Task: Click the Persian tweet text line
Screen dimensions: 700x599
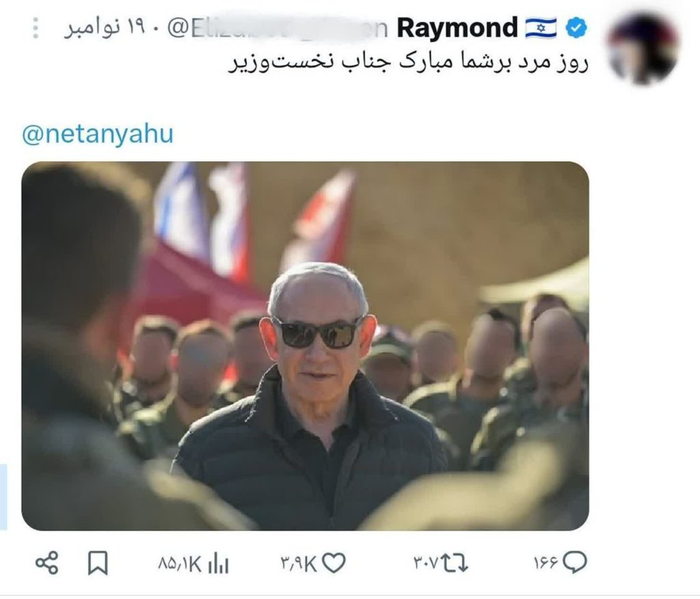Action: (409, 62)
